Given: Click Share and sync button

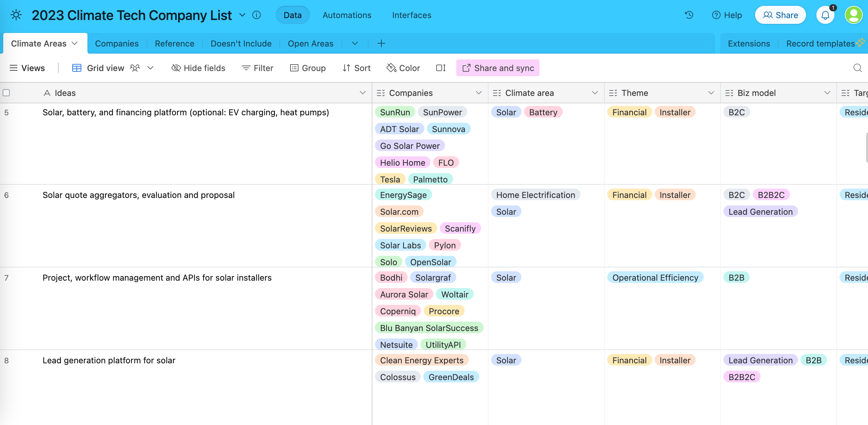Looking at the screenshot, I should [497, 68].
